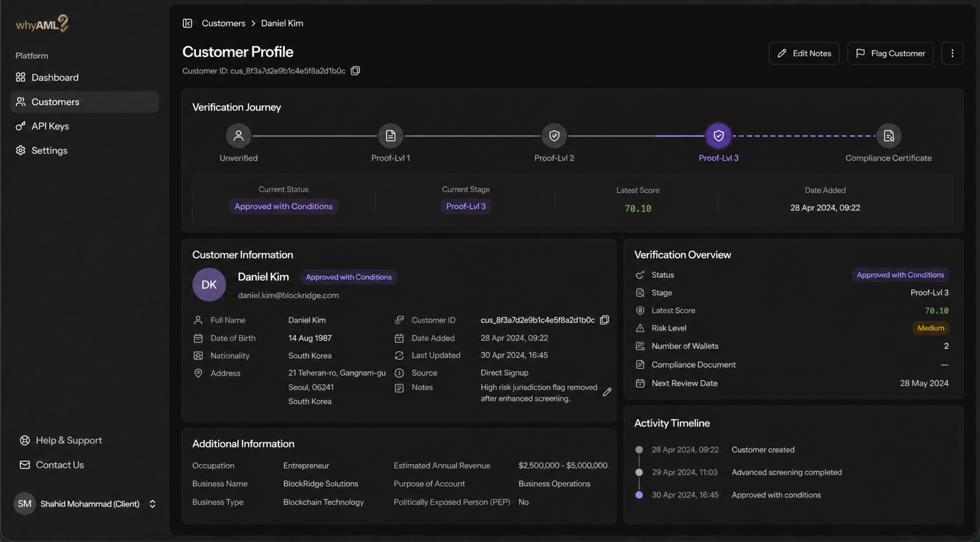Click the Last Updated refresh icon

399,356
